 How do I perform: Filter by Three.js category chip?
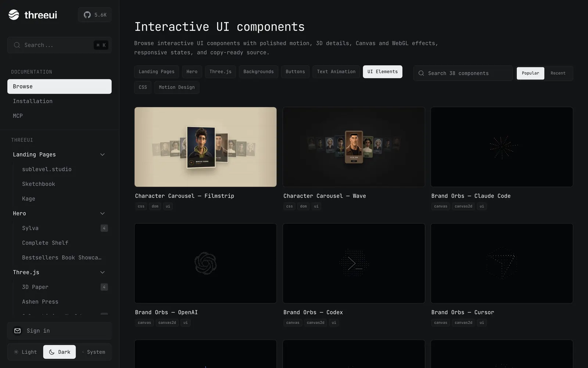click(x=220, y=72)
